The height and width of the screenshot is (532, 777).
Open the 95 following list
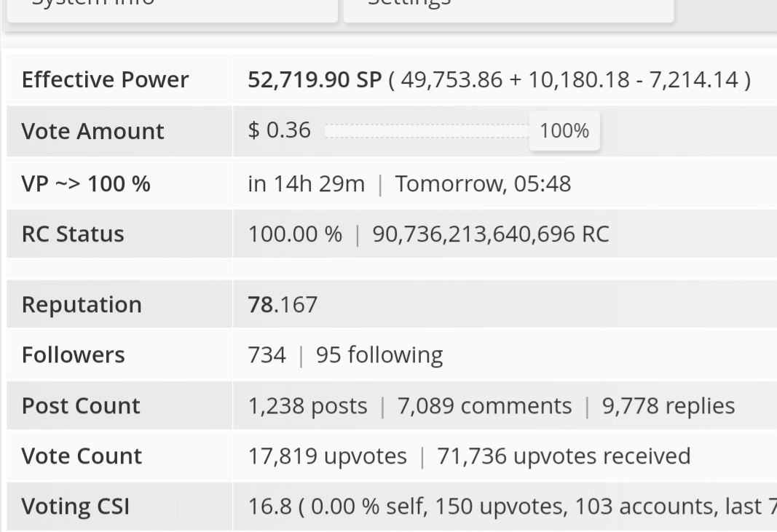tap(379, 354)
